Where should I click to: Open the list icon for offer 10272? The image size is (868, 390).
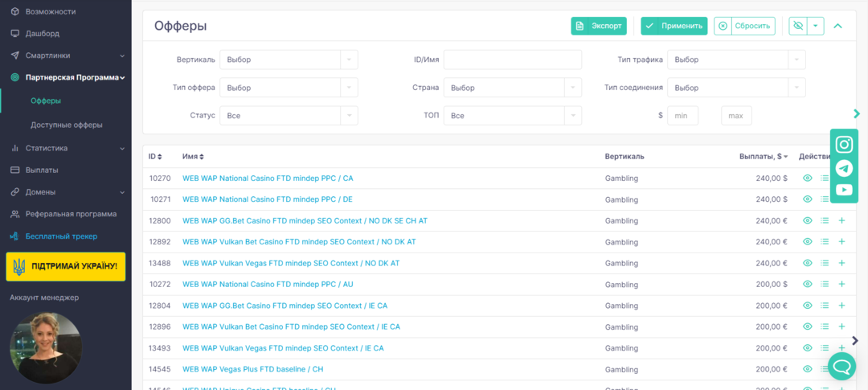(825, 284)
